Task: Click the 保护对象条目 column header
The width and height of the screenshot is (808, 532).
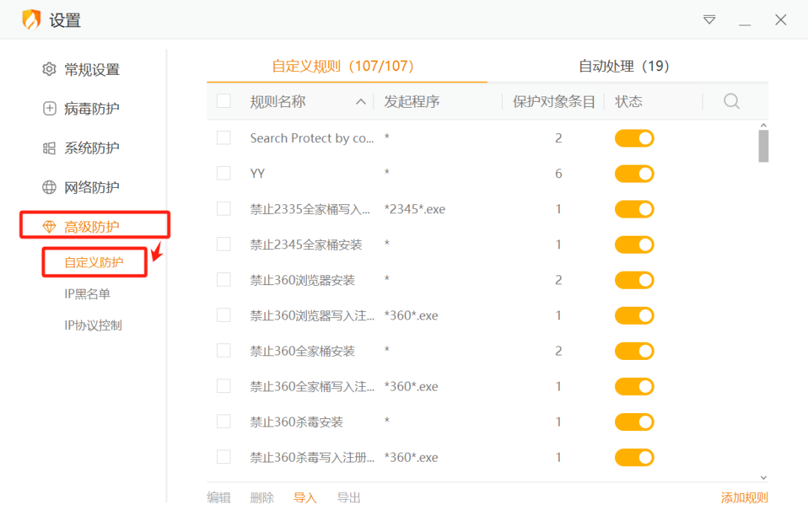Action: coord(554,102)
